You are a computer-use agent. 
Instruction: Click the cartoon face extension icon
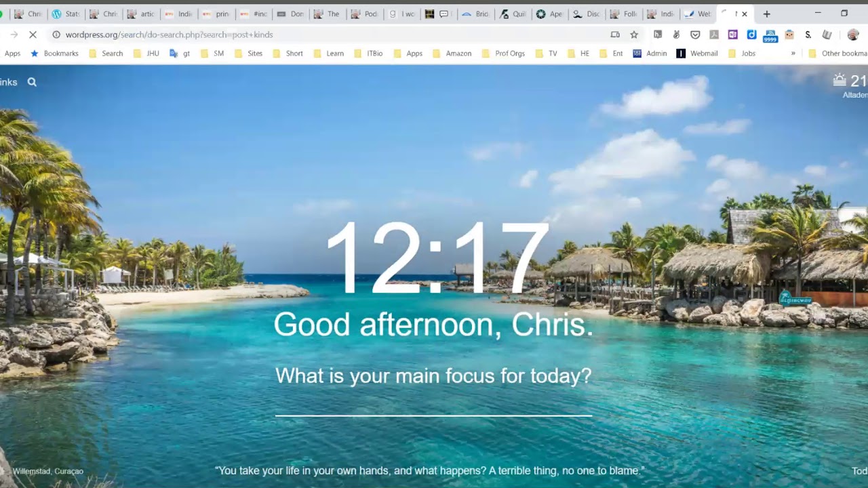click(789, 35)
